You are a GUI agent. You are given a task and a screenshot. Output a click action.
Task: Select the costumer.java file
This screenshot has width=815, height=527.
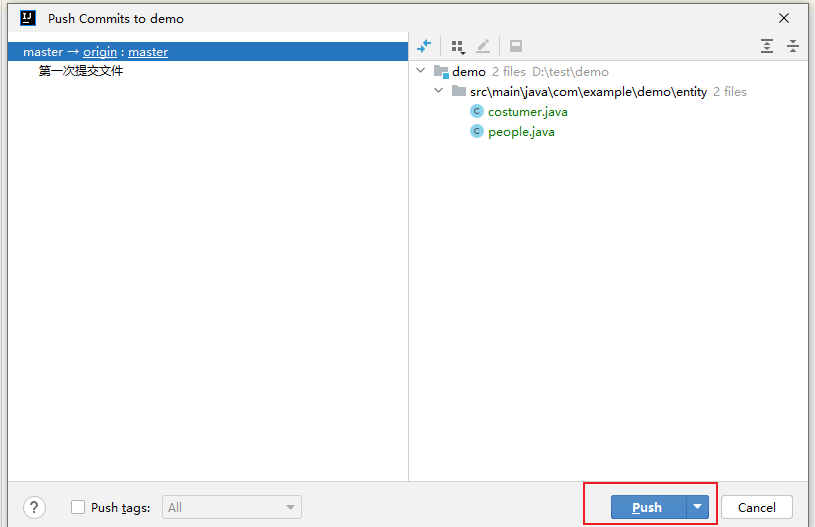[x=527, y=112]
